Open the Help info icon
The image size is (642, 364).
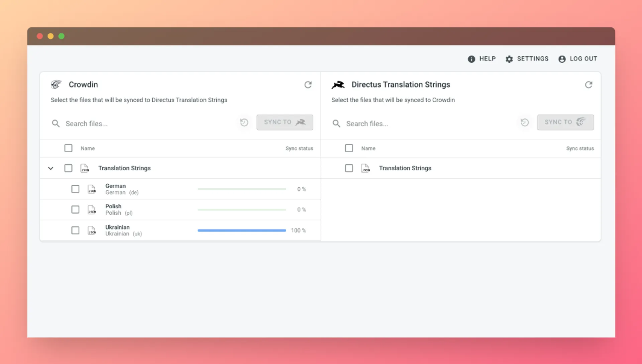(471, 59)
